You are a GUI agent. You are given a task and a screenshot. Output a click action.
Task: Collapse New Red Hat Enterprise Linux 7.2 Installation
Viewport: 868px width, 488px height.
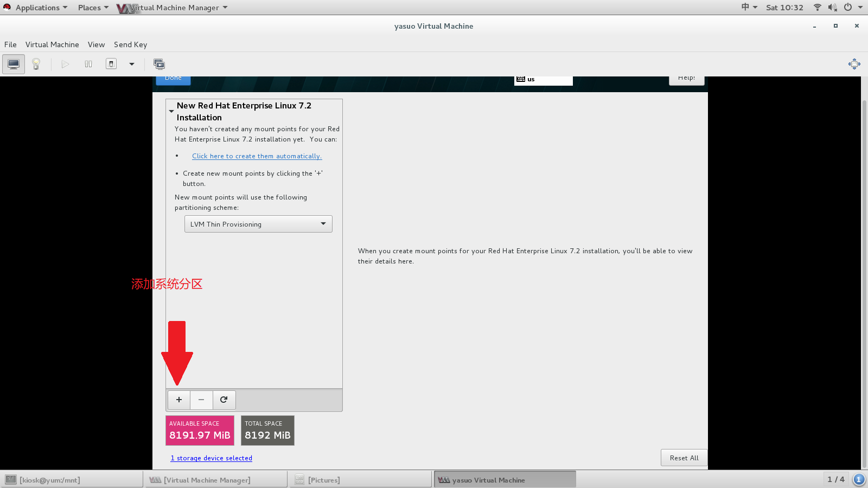click(x=171, y=111)
